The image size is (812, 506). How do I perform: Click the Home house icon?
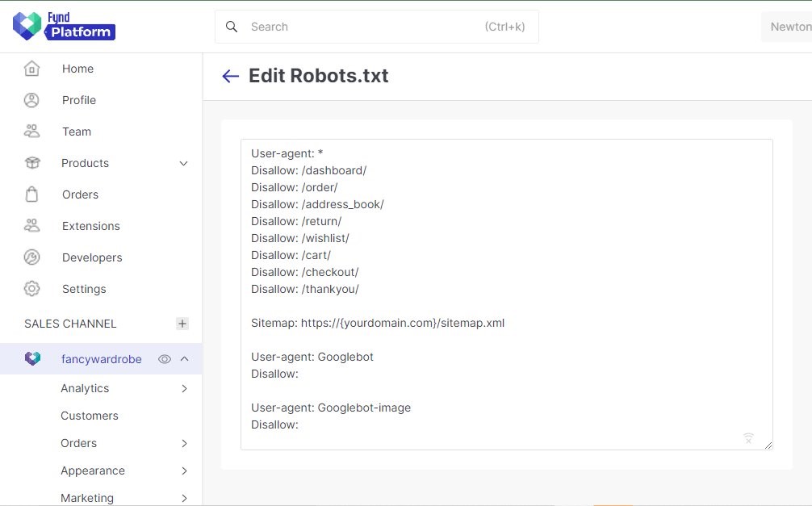31,69
